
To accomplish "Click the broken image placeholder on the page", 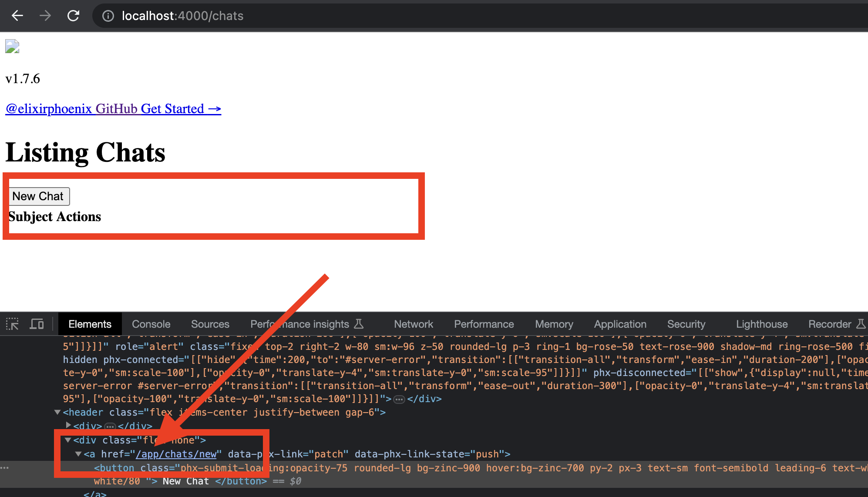I will tap(12, 46).
